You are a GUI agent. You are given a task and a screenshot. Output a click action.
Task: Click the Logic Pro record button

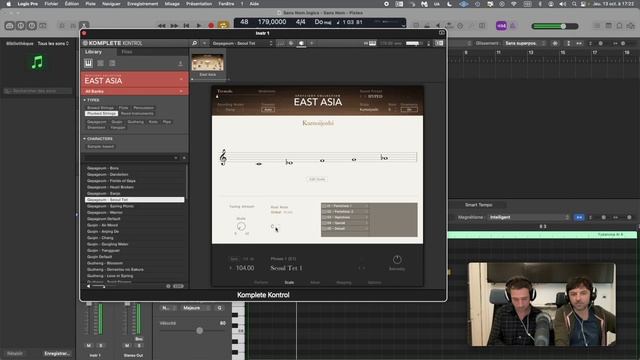[211, 25]
